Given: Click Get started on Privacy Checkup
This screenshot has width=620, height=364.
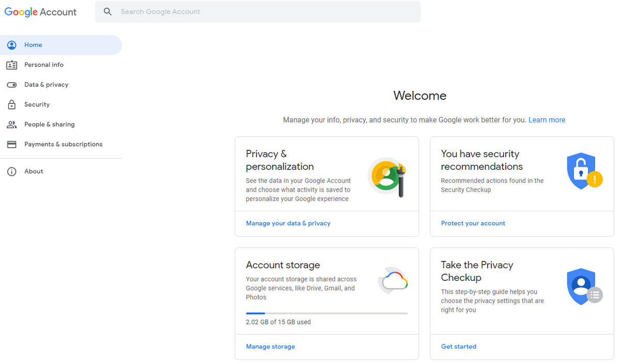Looking at the screenshot, I should pos(459,347).
